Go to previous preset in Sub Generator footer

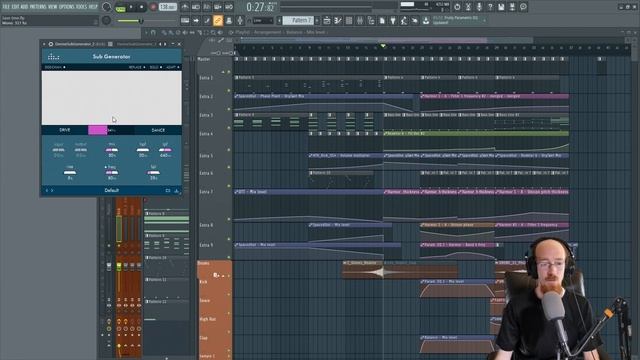click(47, 191)
